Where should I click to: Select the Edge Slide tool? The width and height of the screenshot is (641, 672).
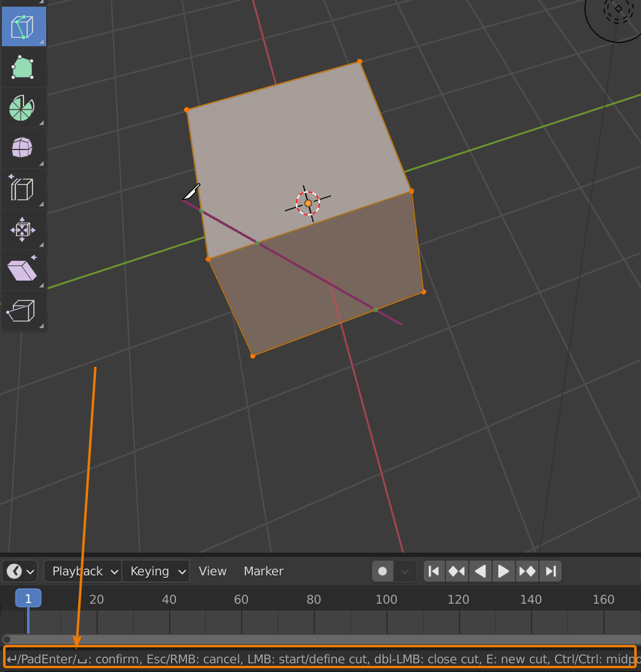coord(23,189)
